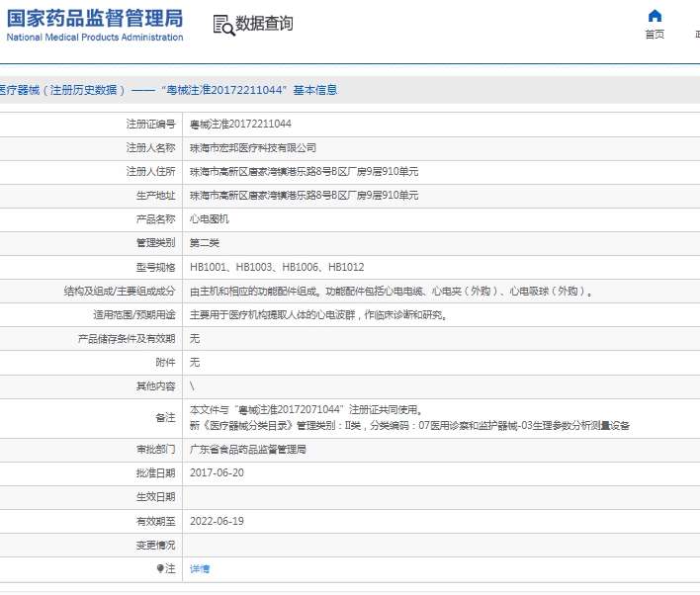Viewport: 700px width, 595px height.
Task: Click the National Medical Products Administration text
Action: [95, 37]
